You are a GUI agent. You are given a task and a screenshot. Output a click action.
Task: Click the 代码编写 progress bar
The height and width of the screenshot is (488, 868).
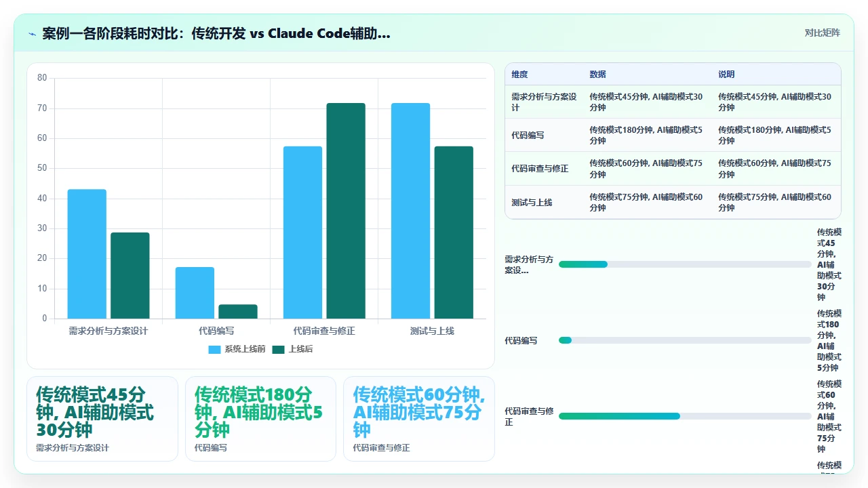[685, 340]
